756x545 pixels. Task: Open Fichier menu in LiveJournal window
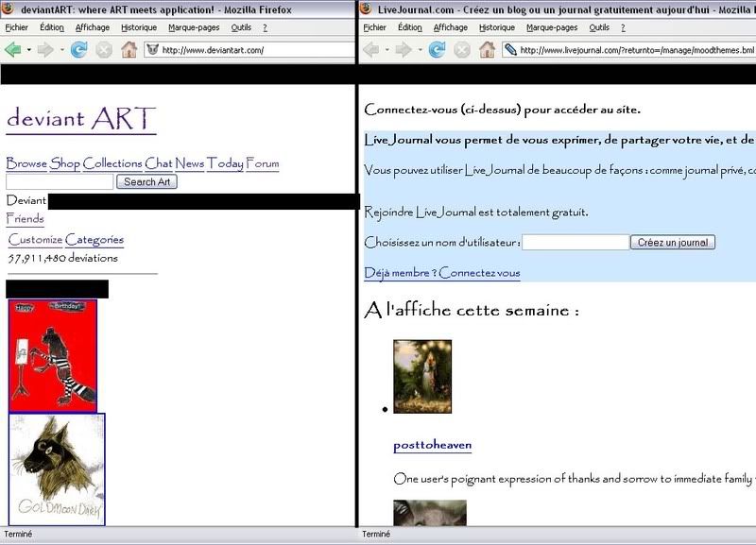[x=374, y=27]
